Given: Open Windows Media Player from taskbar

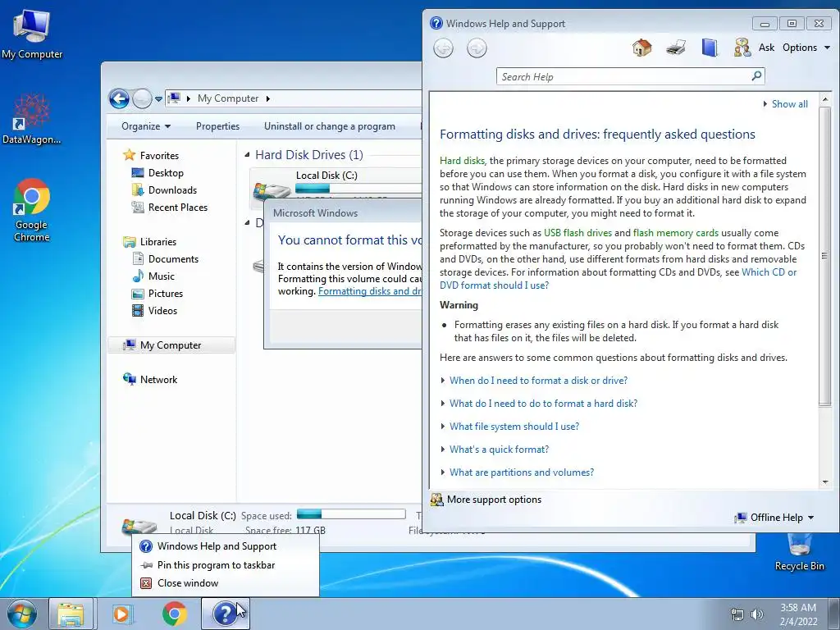Looking at the screenshot, I should [123, 614].
